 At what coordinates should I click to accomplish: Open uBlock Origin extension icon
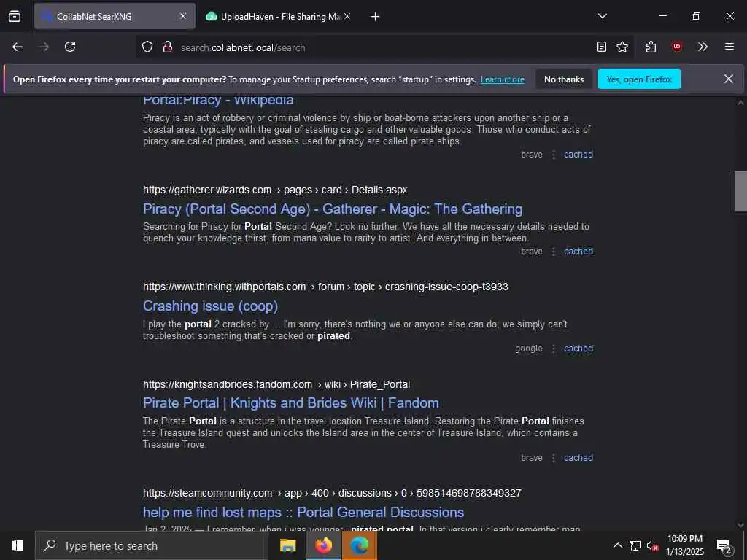[x=676, y=47]
